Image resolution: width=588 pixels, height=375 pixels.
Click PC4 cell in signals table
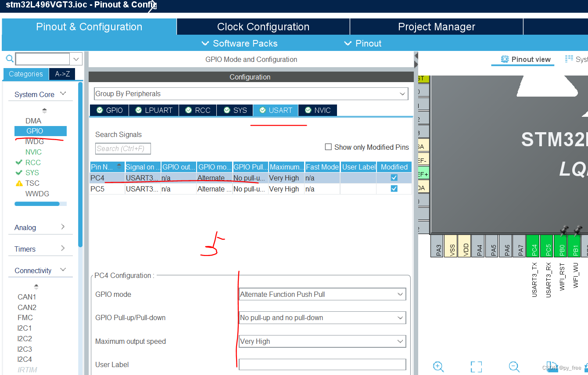click(x=107, y=178)
